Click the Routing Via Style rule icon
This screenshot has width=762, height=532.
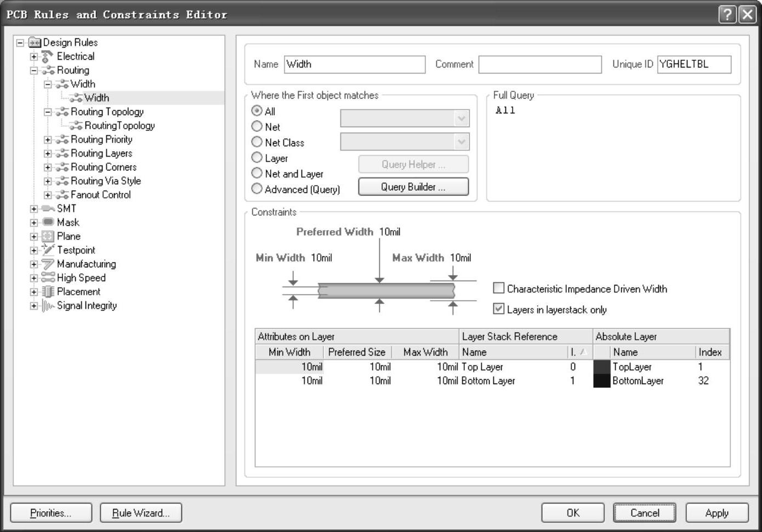tap(62, 181)
